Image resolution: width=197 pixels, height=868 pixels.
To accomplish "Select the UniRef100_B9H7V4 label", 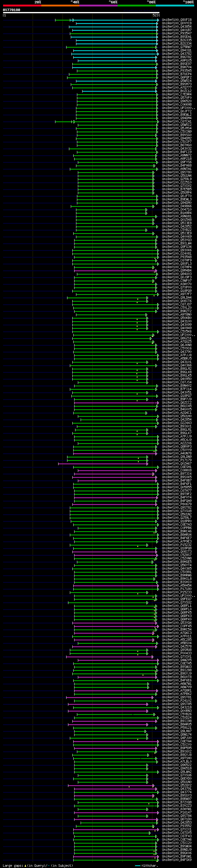I will tap(176, 67).
